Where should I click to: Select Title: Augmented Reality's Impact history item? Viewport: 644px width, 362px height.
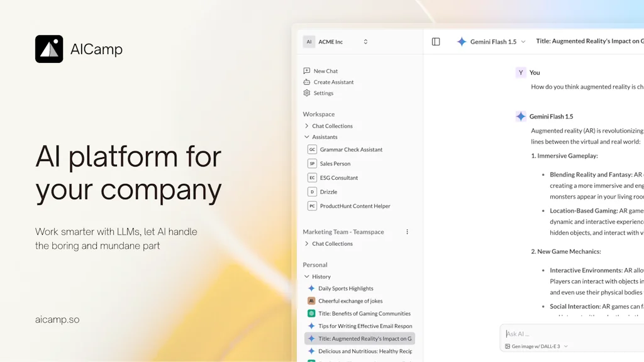point(359,339)
